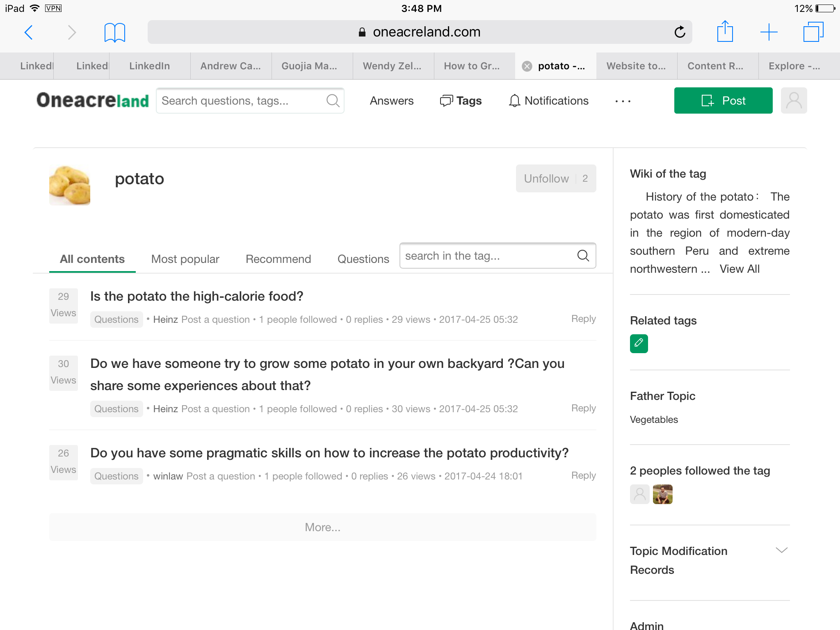Open the three-dots more menu
840x630 pixels.
(623, 101)
